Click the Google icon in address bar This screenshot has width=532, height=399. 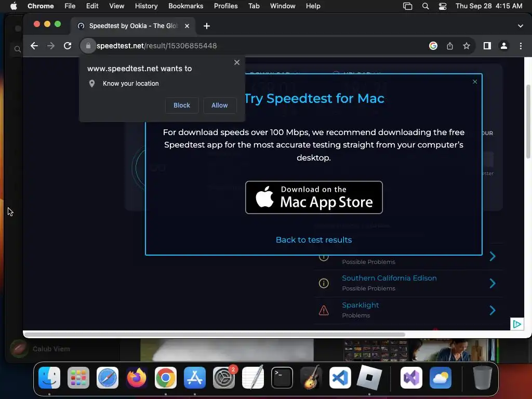(x=433, y=46)
